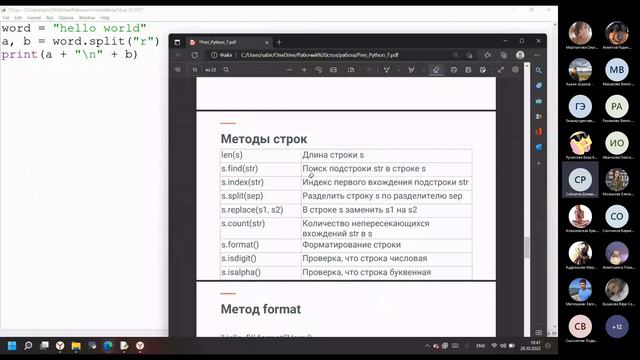
Task: Open the Options menu in IDLE
Action: pos(66,18)
